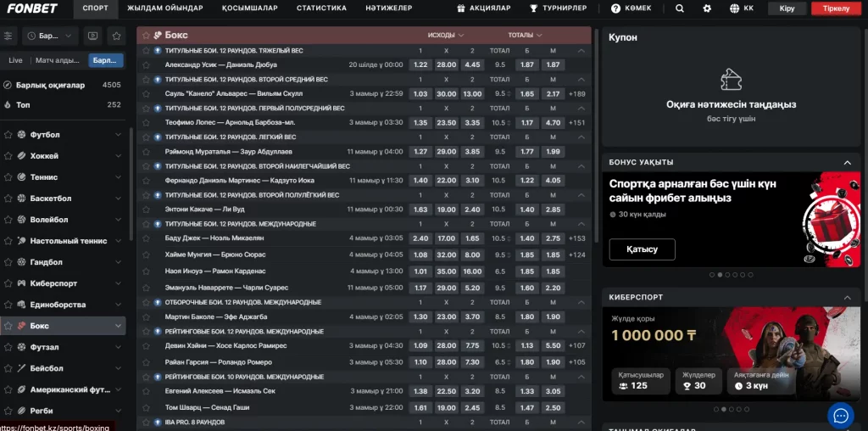
Task: Click the Единоборства sport icon
Action: pos(21,305)
